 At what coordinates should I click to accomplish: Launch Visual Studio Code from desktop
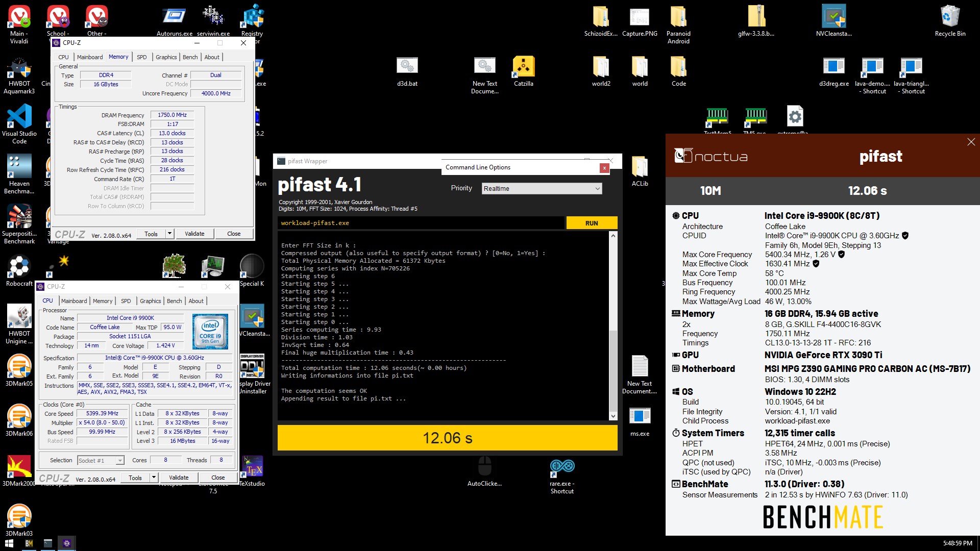point(19,124)
